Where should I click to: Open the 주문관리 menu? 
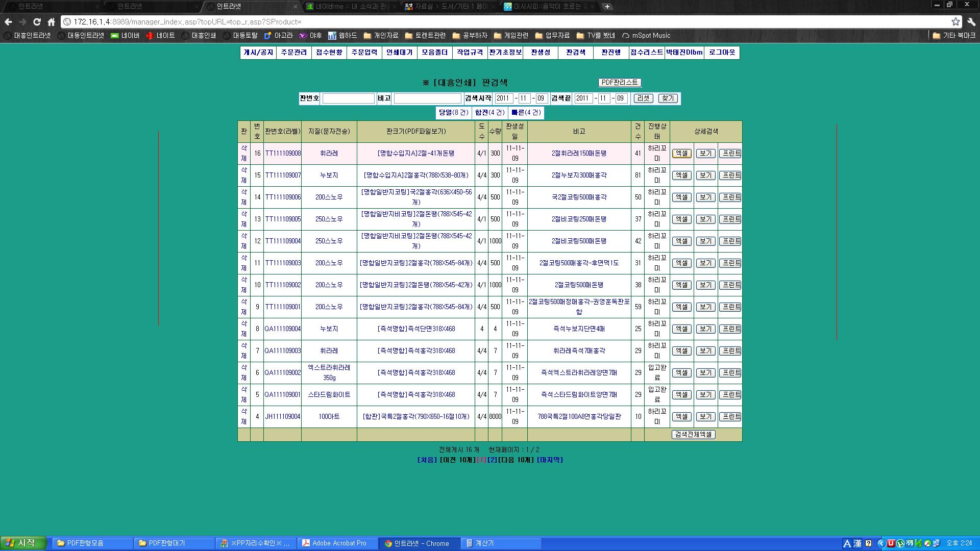pyautogui.click(x=294, y=53)
